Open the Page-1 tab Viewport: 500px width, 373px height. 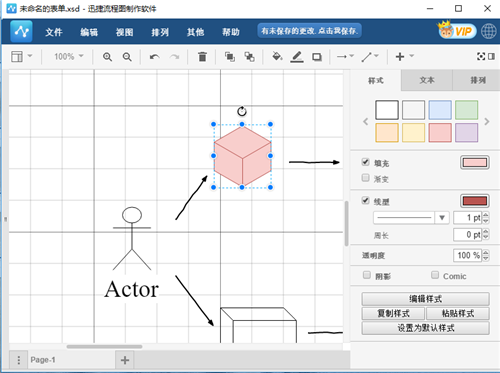tap(43, 360)
